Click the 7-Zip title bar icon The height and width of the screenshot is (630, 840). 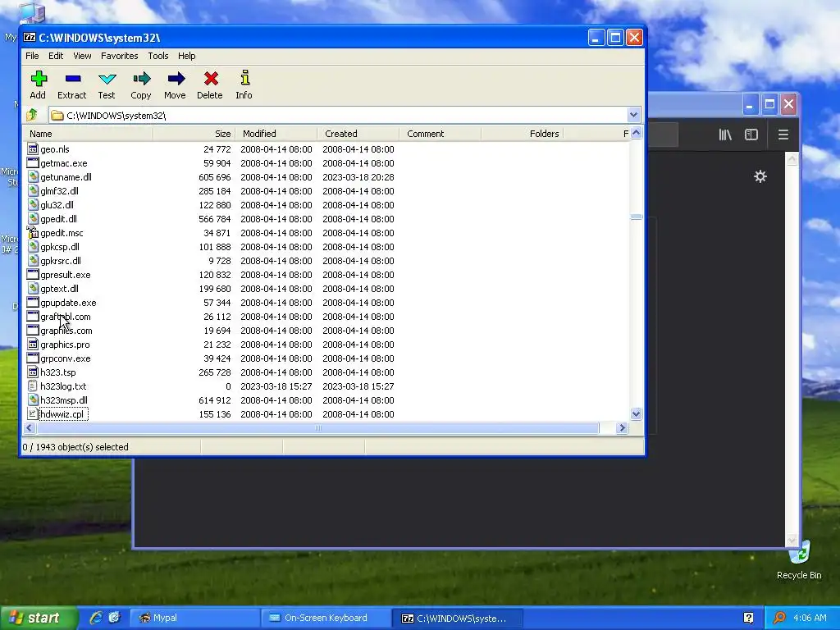click(x=30, y=38)
